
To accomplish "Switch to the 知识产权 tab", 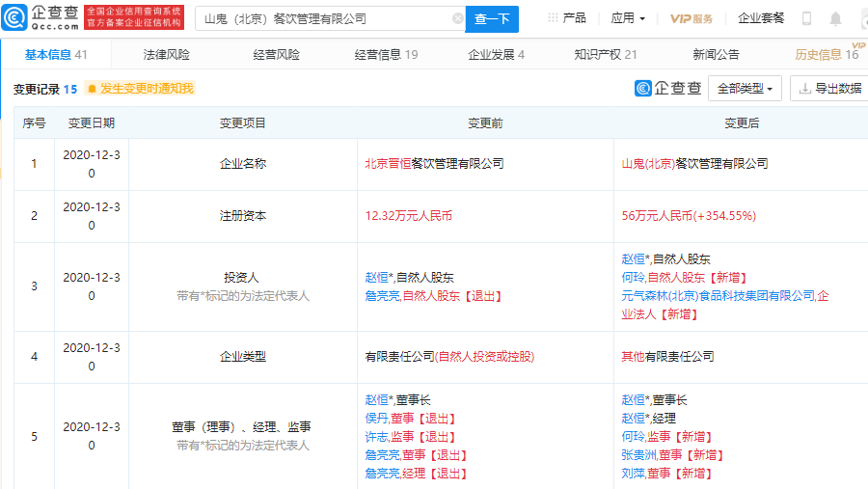I will coord(606,54).
